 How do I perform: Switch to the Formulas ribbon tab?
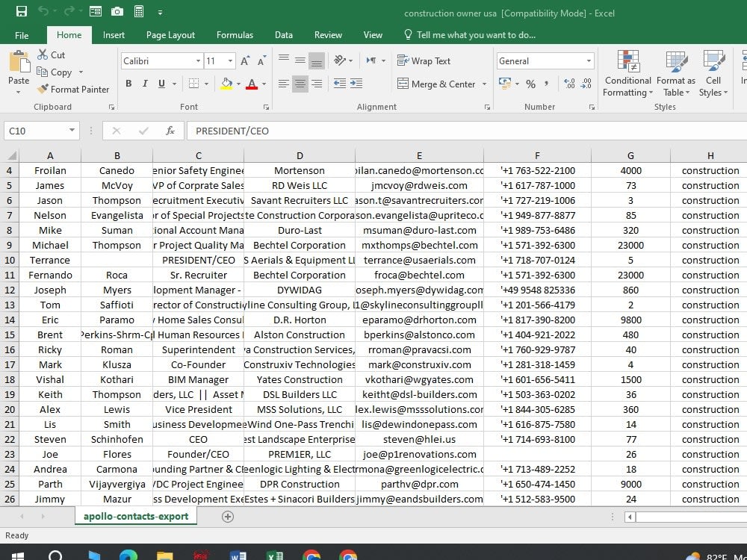[235, 34]
